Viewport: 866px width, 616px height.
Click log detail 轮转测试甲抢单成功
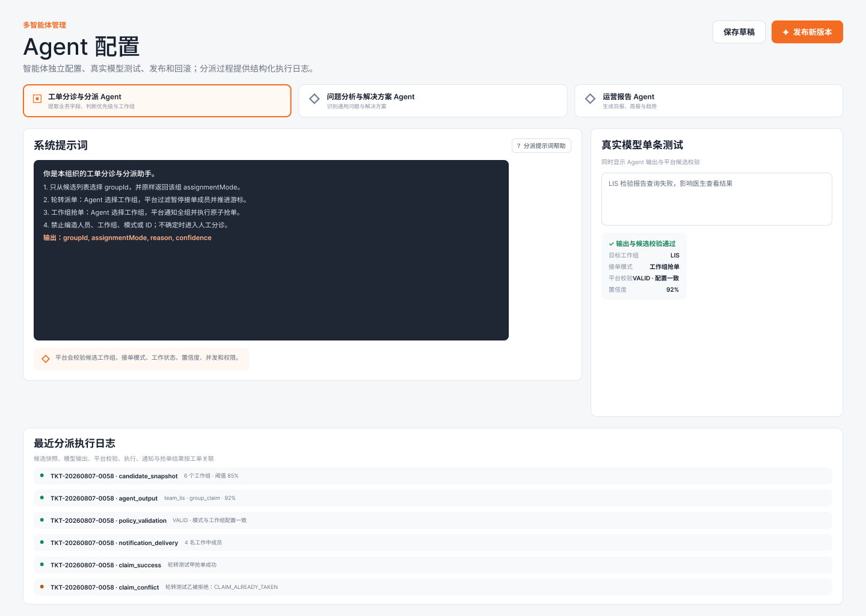click(x=192, y=565)
